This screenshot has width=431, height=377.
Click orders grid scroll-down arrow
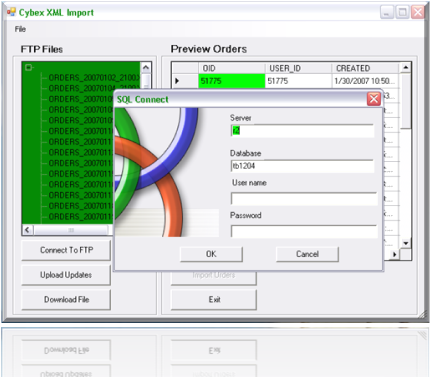click(405, 243)
